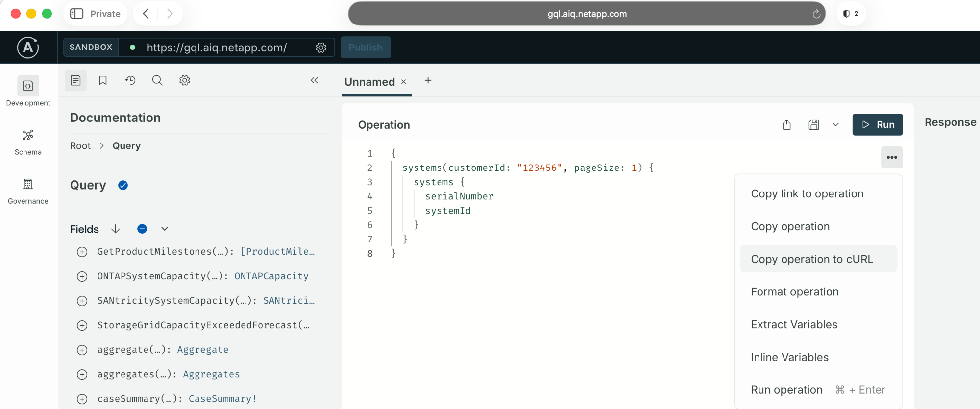The height and width of the screenshot is (409, 980).
Task: Add aggregates field with plus icon
Action: pos(82,374)
